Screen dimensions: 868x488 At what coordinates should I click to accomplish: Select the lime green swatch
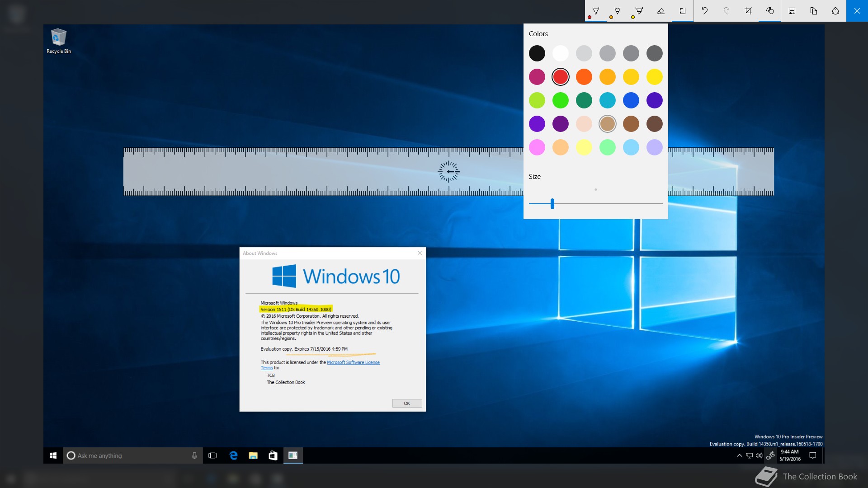coord(537,100)
